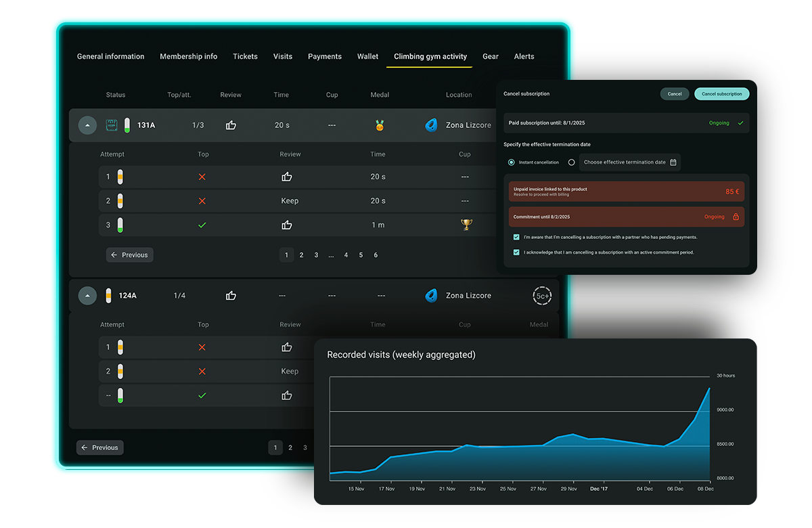Toggle the pending payments awareness checkbox
The width and height of the screenshot is (812, 528).
point(516,238)
